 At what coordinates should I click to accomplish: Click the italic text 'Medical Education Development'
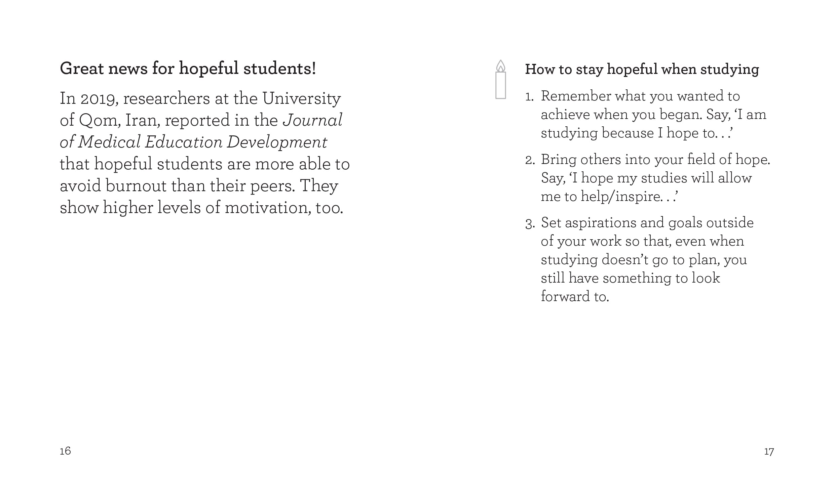click(x=202, y=142)
